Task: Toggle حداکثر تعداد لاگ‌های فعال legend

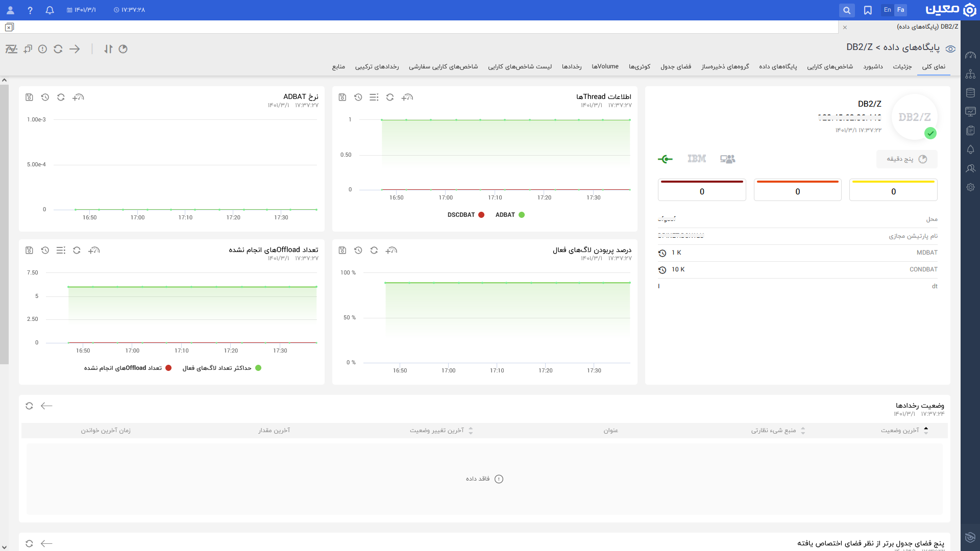Action: tap(222, 368)
